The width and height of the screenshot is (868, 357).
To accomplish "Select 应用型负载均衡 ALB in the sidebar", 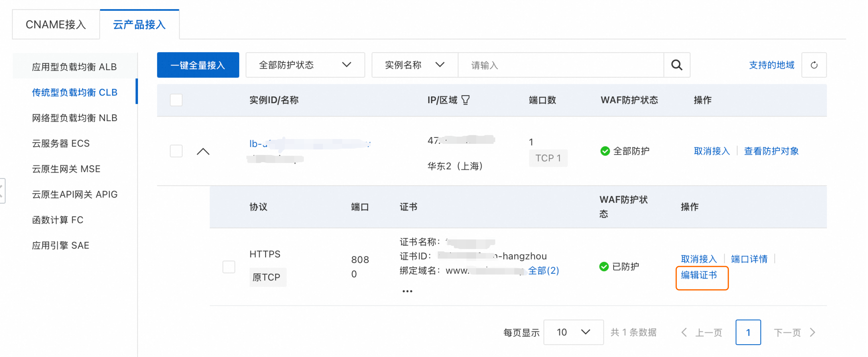I will click(x=74, y=67).
